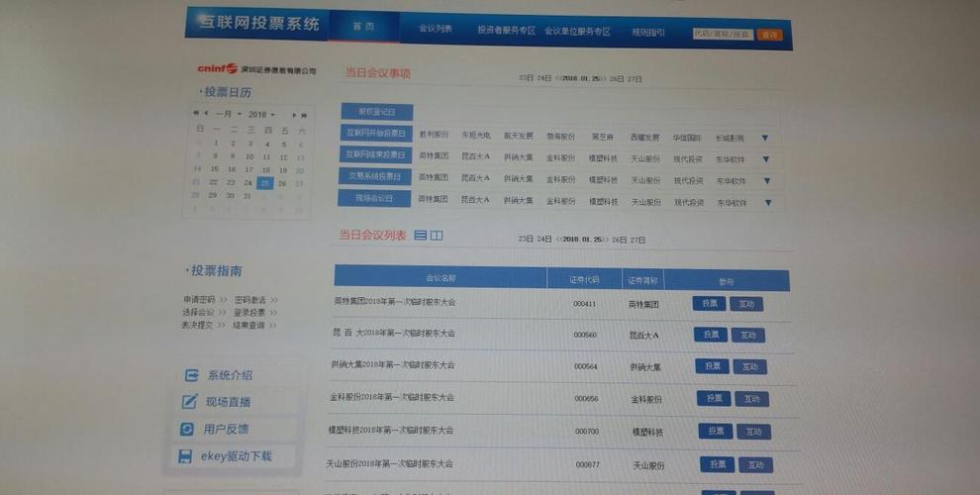The width and height of the screenshot is (980, 495).
Task: Open the 会议列表 navigation tab
Action: pos(435,29)
